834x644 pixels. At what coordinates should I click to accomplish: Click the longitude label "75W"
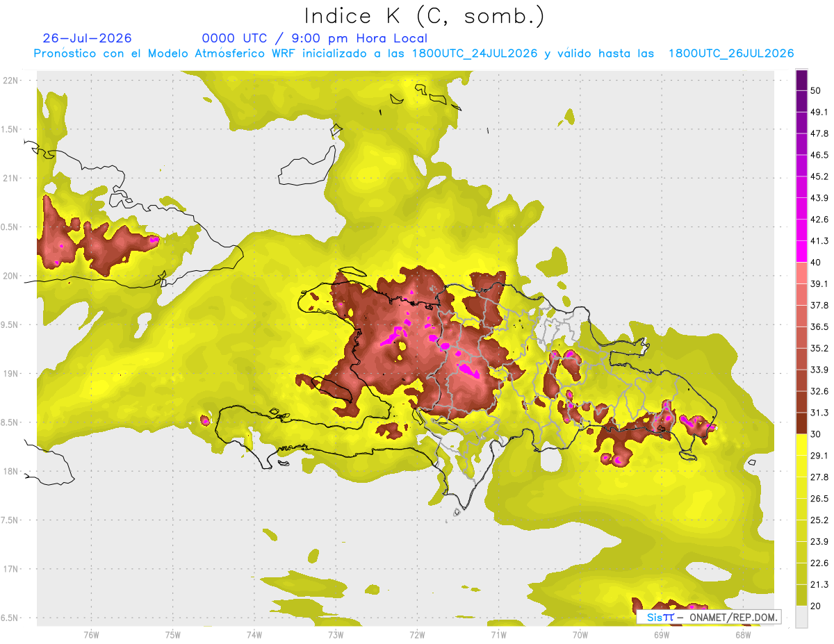[x=172, y=635]
